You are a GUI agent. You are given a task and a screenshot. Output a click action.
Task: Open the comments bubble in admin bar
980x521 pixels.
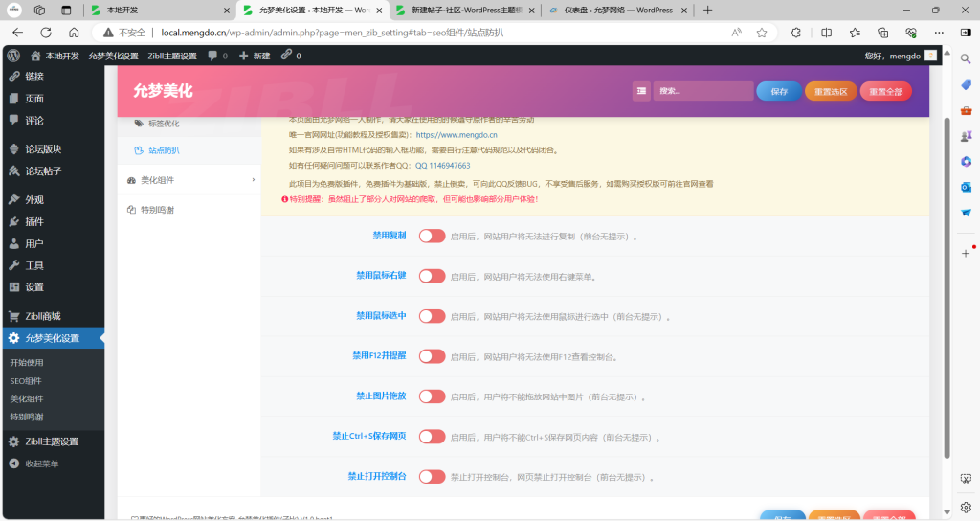[x=217, y=56]
